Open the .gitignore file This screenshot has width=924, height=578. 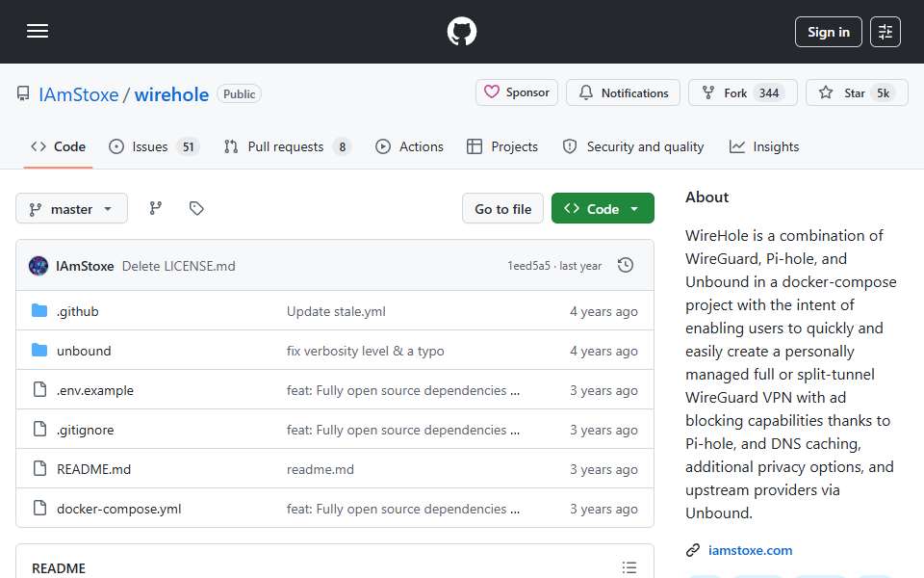[85, 430]
